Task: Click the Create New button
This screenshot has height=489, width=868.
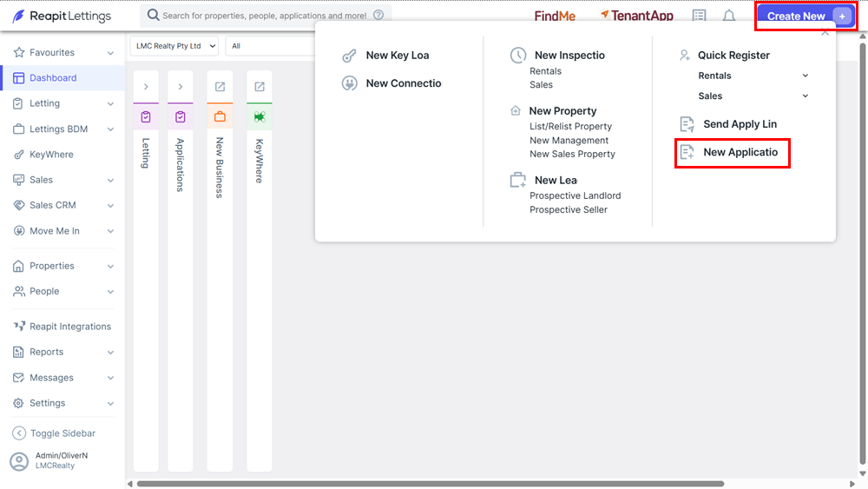Action: [x=806, y=16]
